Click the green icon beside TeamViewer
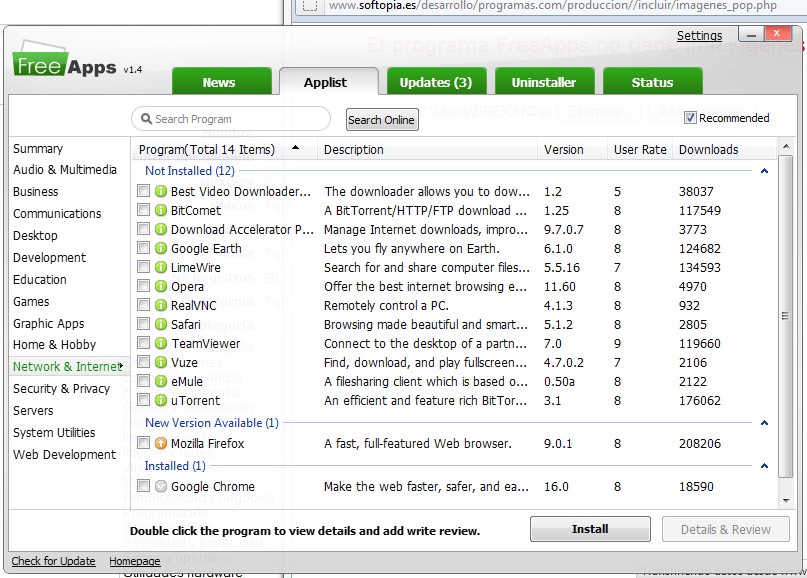This screenshot has height=578, width=807. point(161,343)
